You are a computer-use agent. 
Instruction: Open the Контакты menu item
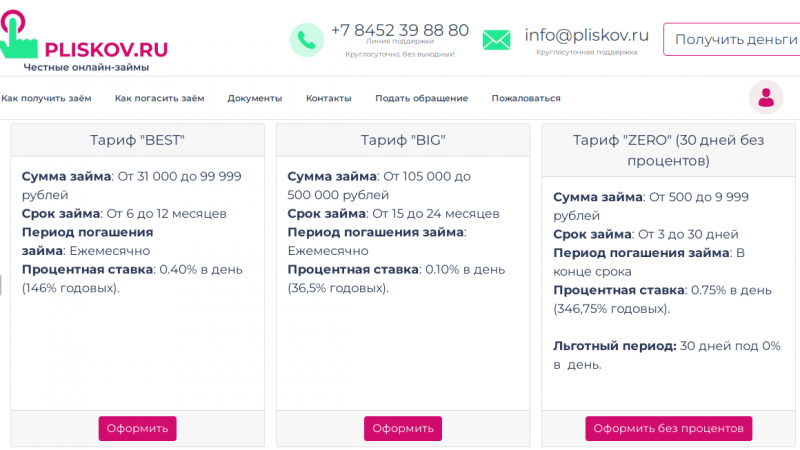click(x=329, y=98)
